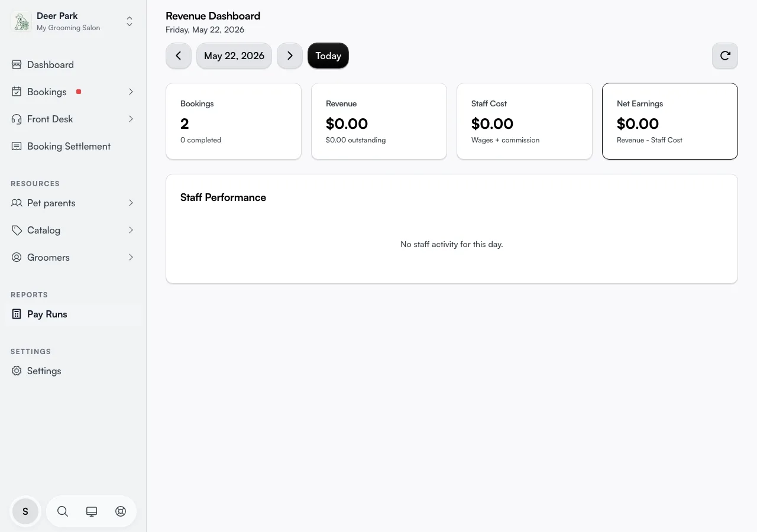Expand the Bookings submenu chevron
Viewport: 757px width, 532px height.
(131, 92)
